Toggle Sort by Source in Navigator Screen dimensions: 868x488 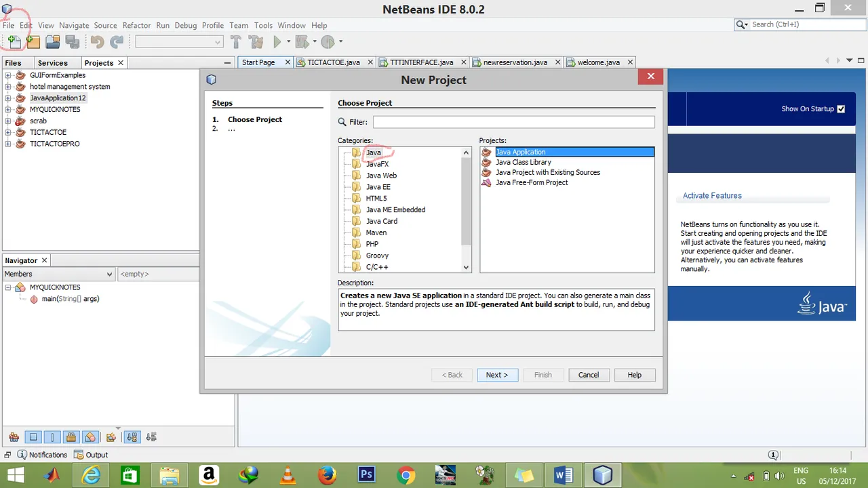point(151,437)
